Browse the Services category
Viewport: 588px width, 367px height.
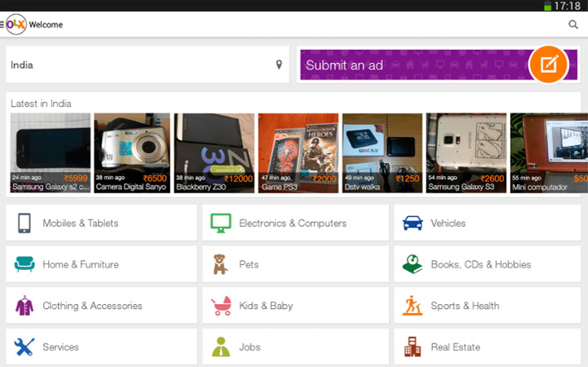point(101,347)
